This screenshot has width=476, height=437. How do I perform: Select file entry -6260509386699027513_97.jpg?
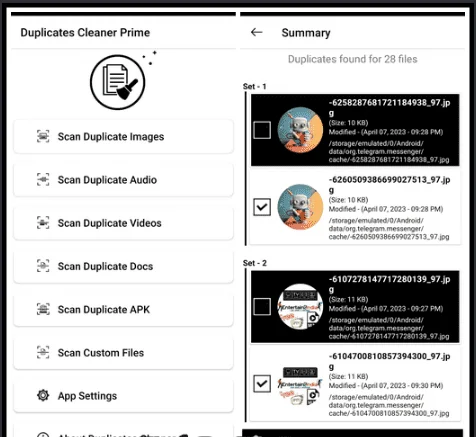pos(355,207)
